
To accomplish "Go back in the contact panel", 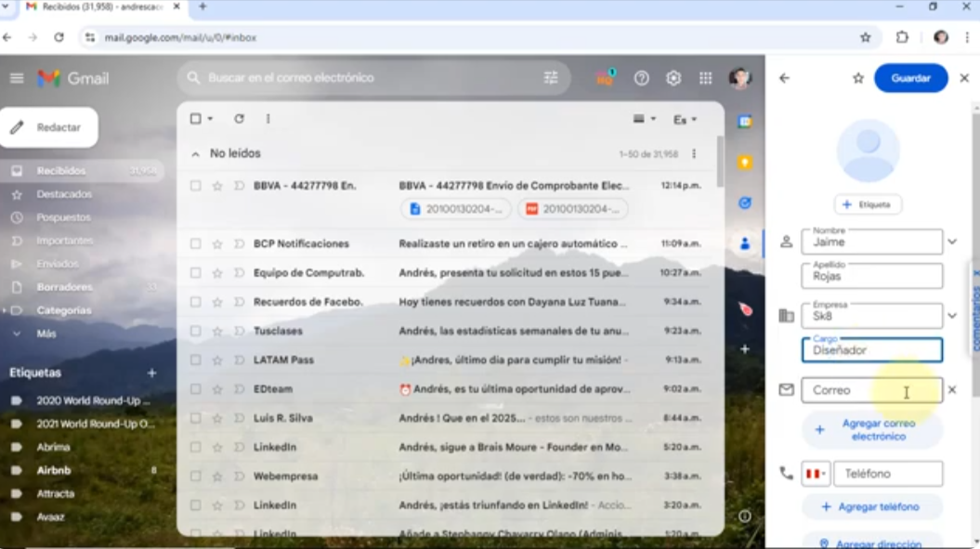I will tap(784, 78).
